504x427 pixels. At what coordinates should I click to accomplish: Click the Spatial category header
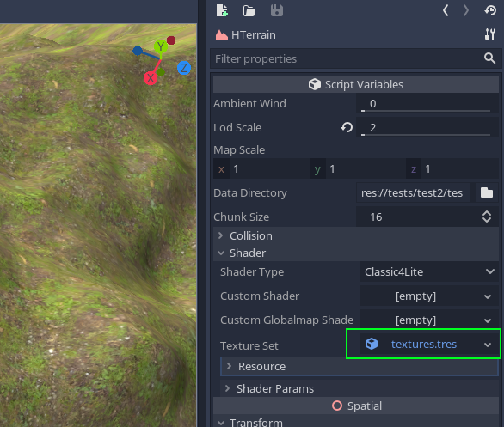coord(356,406)
